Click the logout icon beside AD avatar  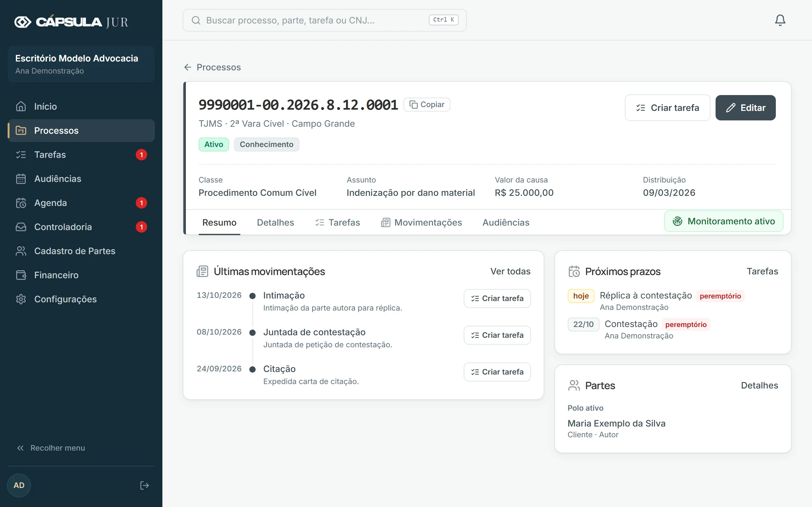pyautogui.click(x=144, y=485)
